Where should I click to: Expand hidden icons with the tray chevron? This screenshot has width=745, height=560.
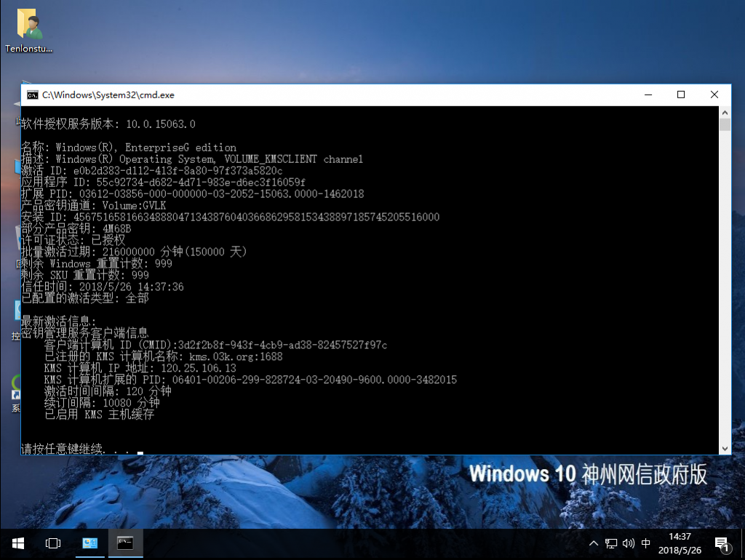pyautogui.click(x=594, y=543)
